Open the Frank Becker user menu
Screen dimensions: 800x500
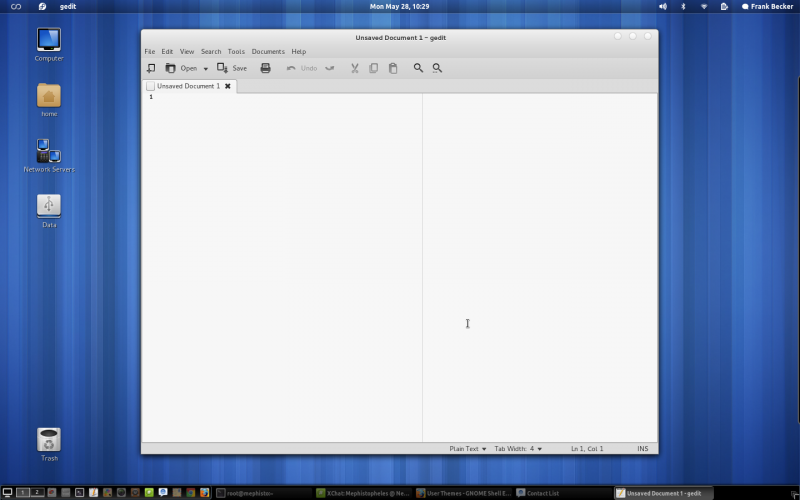[767, 7]
